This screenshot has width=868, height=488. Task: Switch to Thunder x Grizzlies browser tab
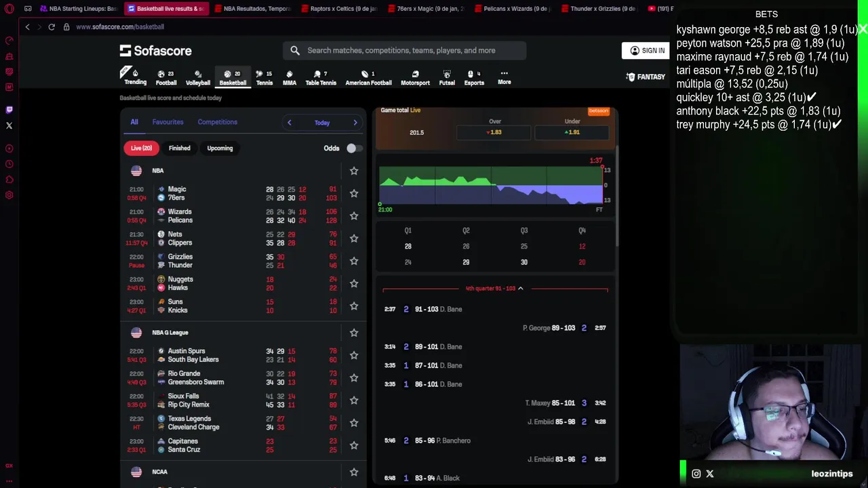(599, 9)
